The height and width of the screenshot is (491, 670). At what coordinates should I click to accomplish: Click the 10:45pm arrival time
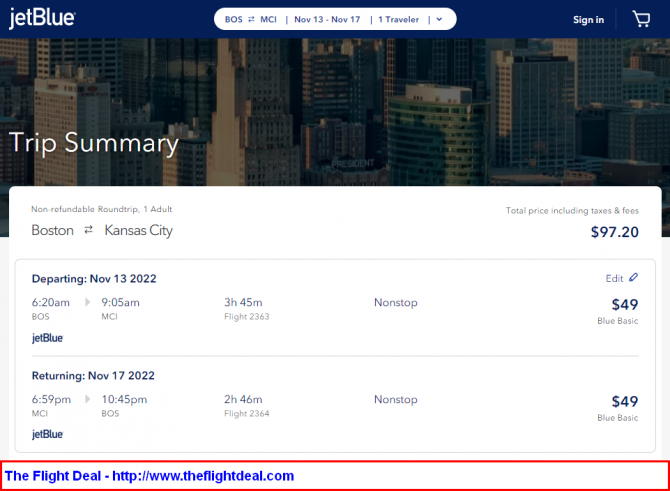[x=124, y=400]
